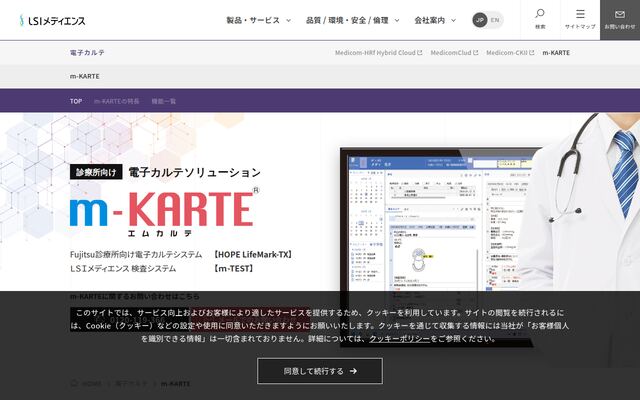The image size is (640, 400).
Task: Click the HOME breadcrumb link
Action: [x=87, y=384]
